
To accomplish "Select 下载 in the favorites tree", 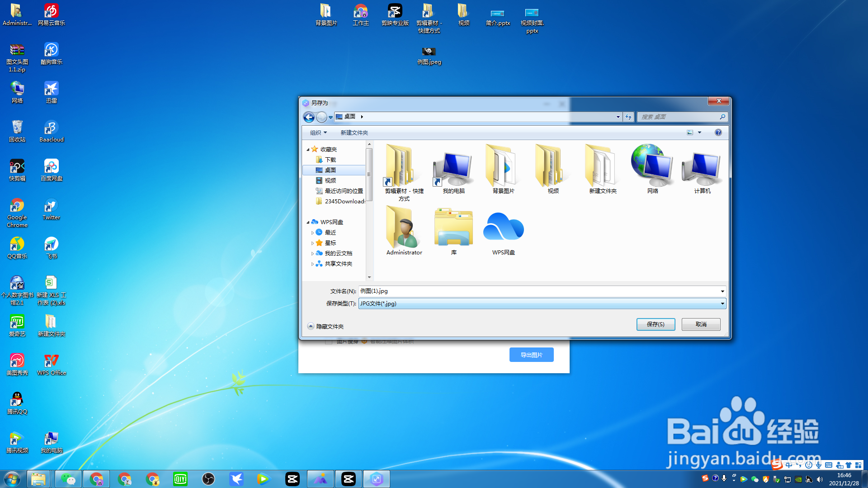I will tap(330, 160).
